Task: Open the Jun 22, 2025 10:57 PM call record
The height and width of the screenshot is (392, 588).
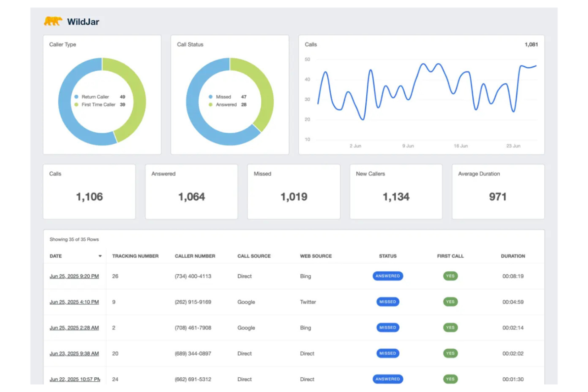Action: click(x=74, y=379)
